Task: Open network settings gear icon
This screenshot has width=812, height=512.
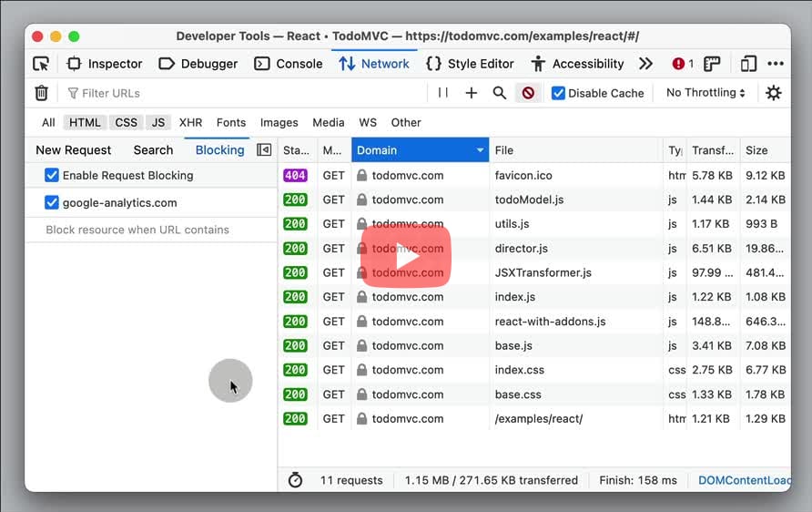Action: click(x=773, y=93)
